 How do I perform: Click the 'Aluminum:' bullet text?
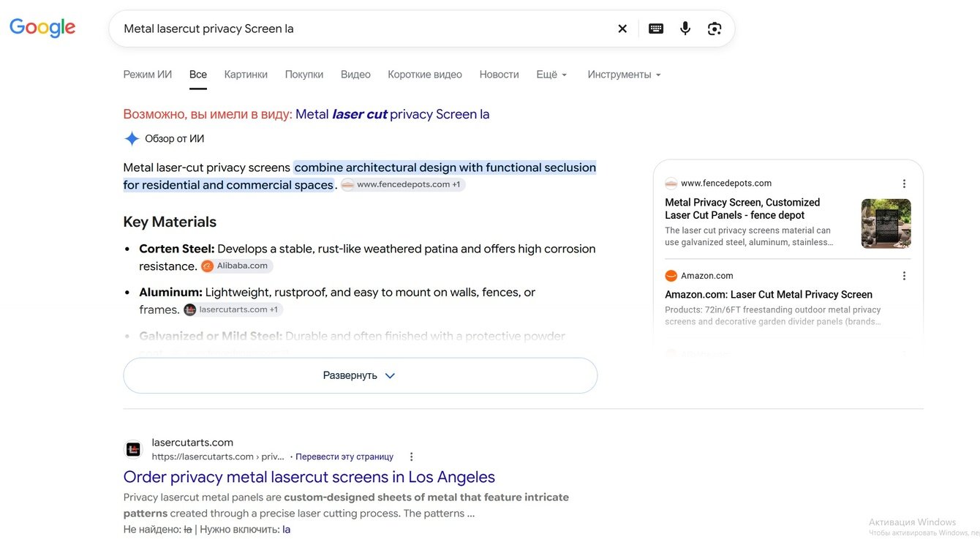click(170, 293)
